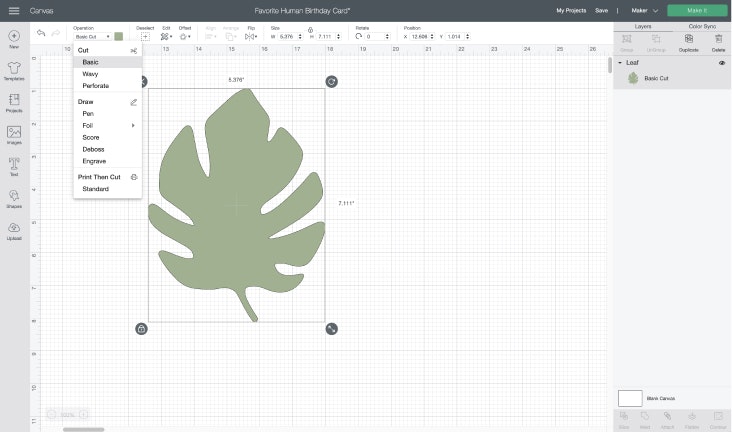Open the Operation Basic Cut dropdown
The image size is (732, 432).
click(x=92, y=36)
